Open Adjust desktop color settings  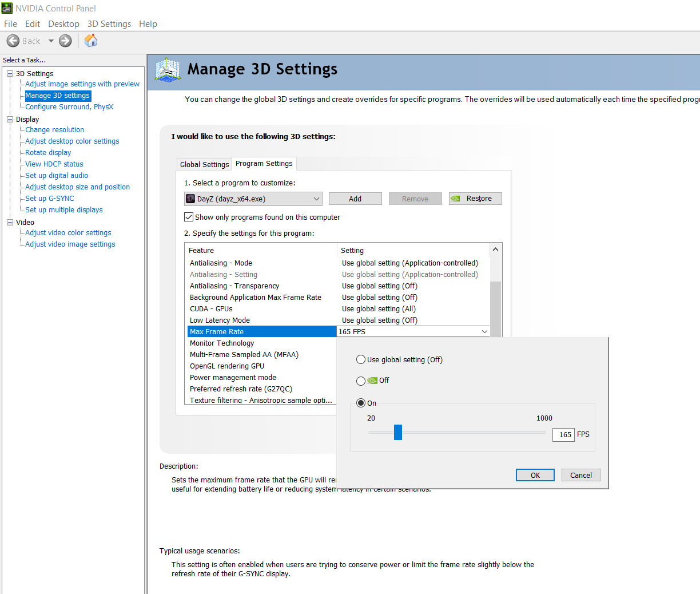pos(72,141)
